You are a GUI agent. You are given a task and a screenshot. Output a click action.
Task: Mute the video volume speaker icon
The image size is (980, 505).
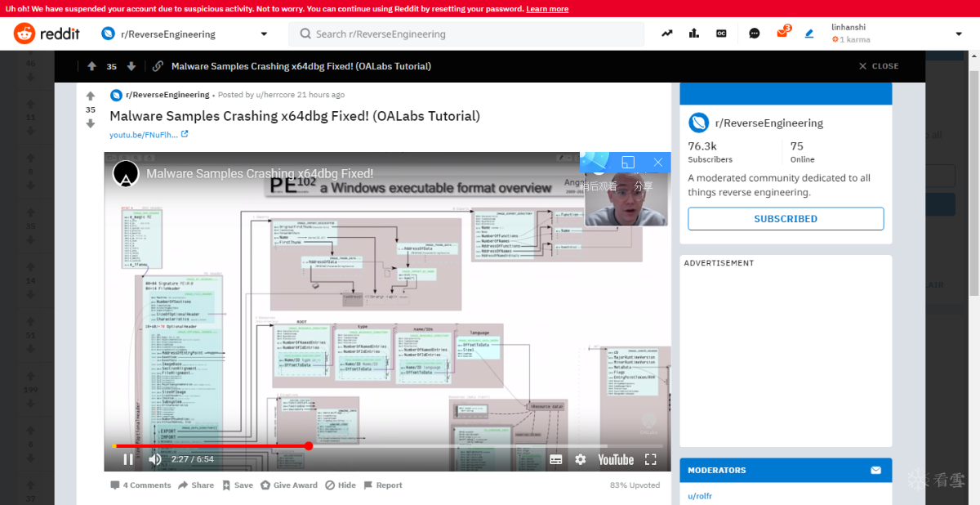tap(155, 459)
